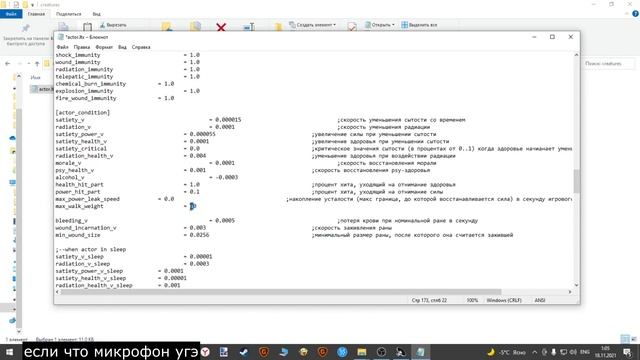Click the Rename icon in Explorer ribbon
The image size is (640, 360).
[x=249, y=27]
